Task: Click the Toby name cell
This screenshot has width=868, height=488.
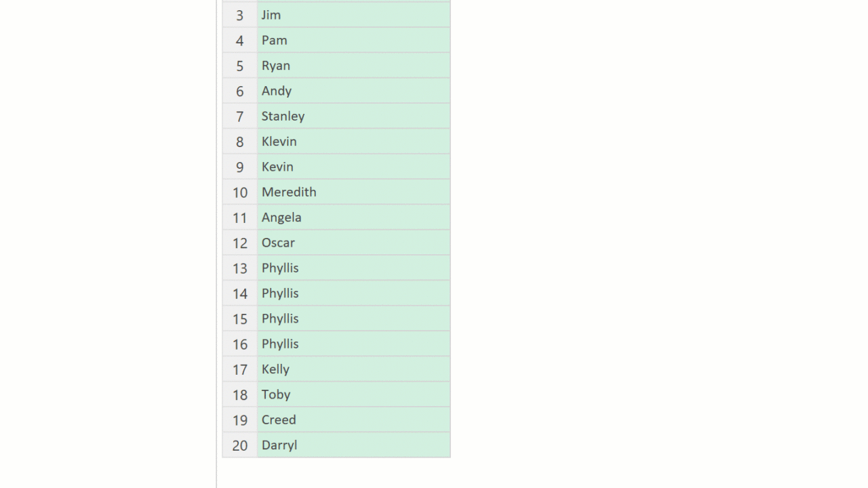Action: (x=353, y=394)
